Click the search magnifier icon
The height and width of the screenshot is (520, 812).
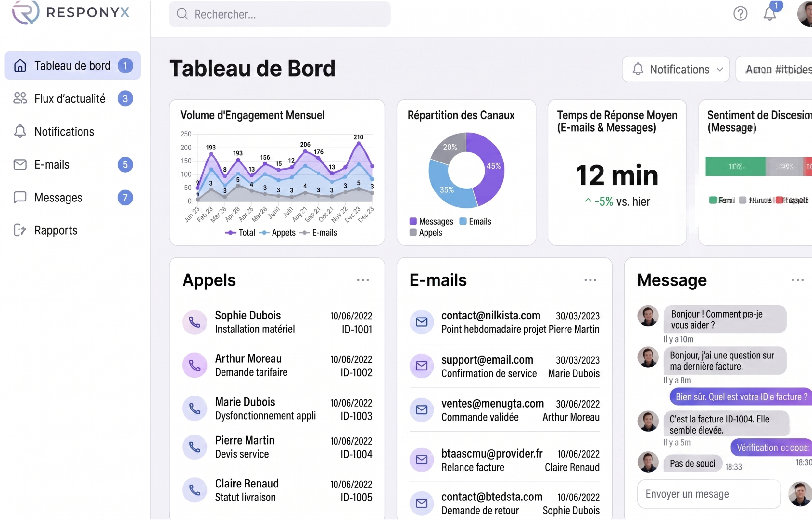click(x=182, y=14)
